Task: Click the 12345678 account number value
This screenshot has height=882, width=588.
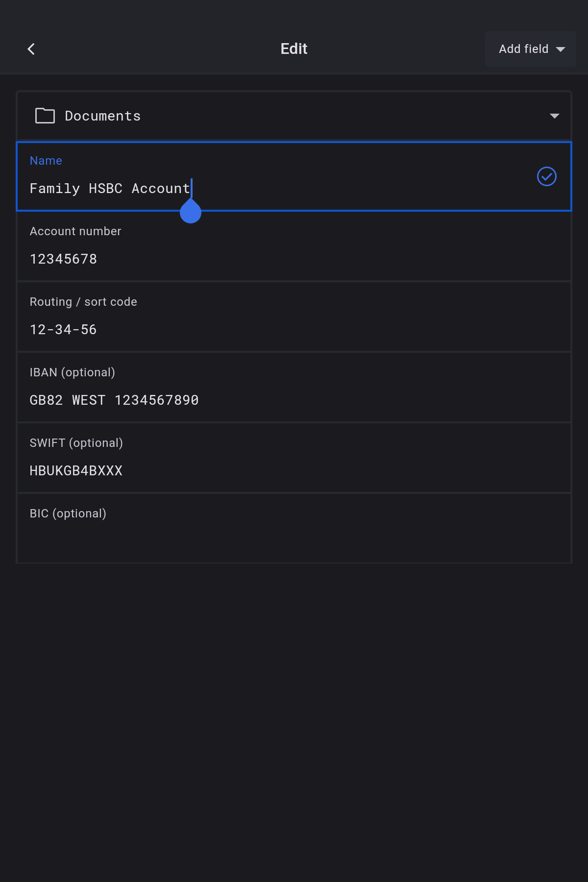Action: (63, 259)
